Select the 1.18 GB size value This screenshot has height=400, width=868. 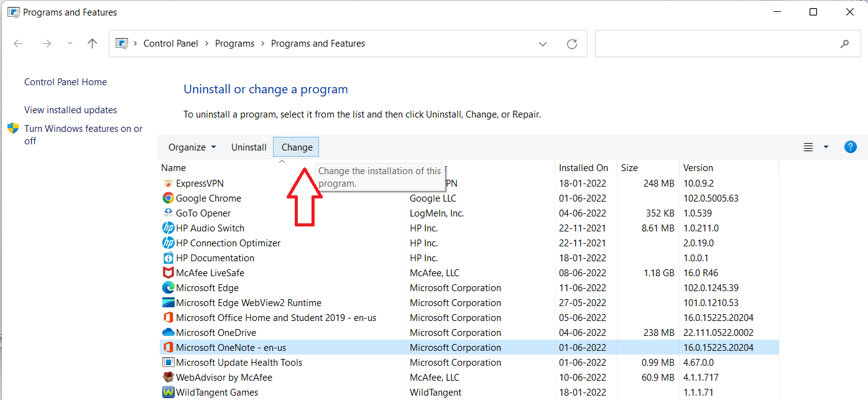(660, 273)
